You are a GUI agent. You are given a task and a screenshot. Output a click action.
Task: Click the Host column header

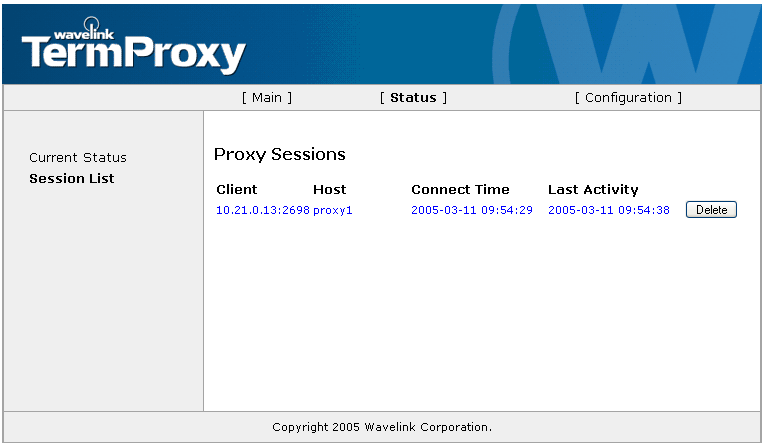(x=329, y=189)
